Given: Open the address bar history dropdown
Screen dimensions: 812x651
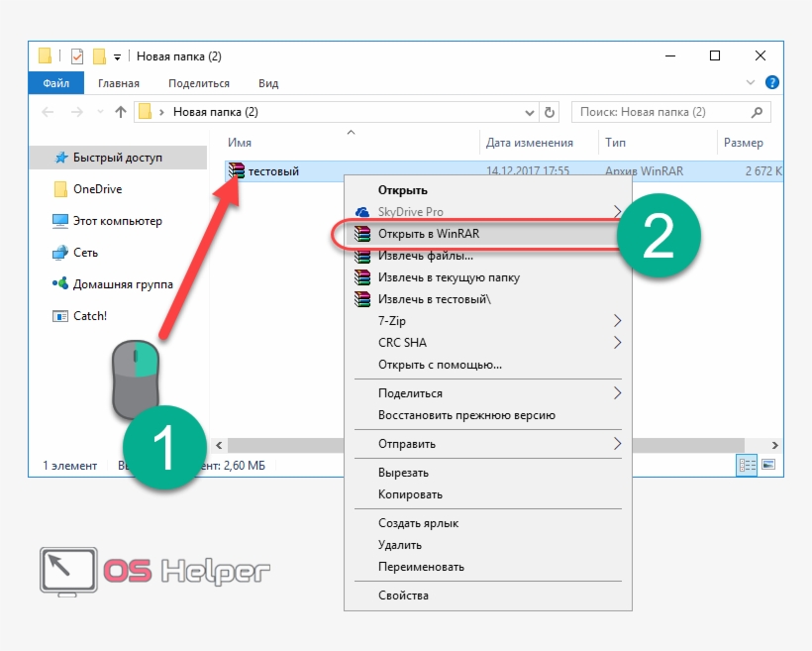Looking at the screenshot, I should click(530, 112).
